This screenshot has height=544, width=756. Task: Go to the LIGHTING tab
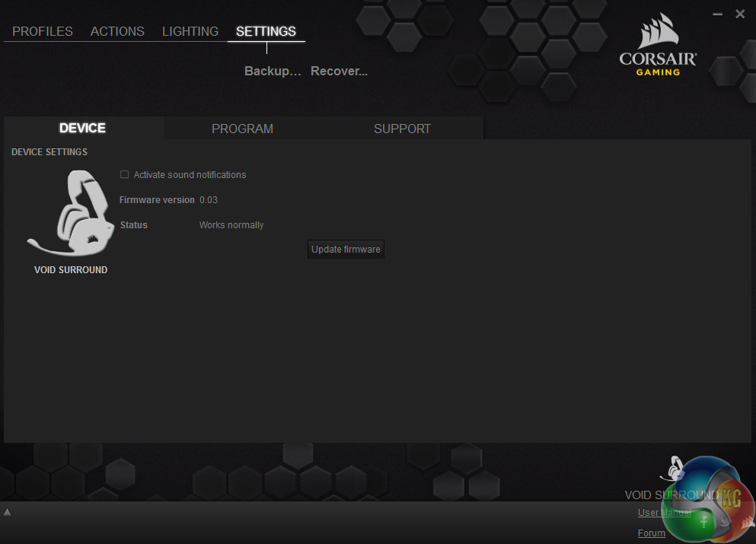click(x=190, y=31)
